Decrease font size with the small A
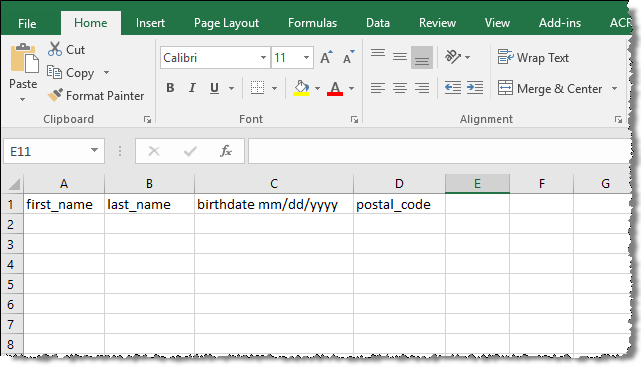The height and width of the screenshot is (366, 641). pos(348,58)
